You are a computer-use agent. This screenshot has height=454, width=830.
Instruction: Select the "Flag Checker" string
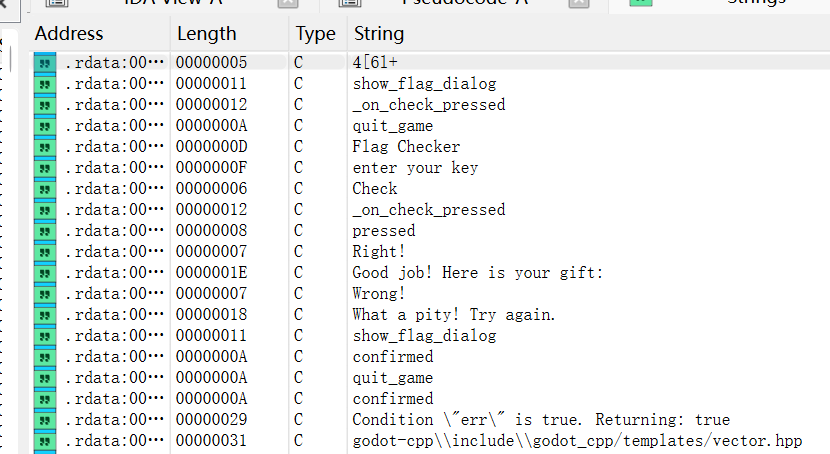(406, 147)
